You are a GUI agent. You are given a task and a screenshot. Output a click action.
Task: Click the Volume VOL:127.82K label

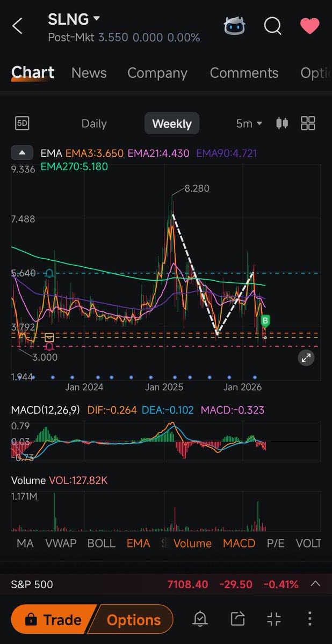[60, 480]
